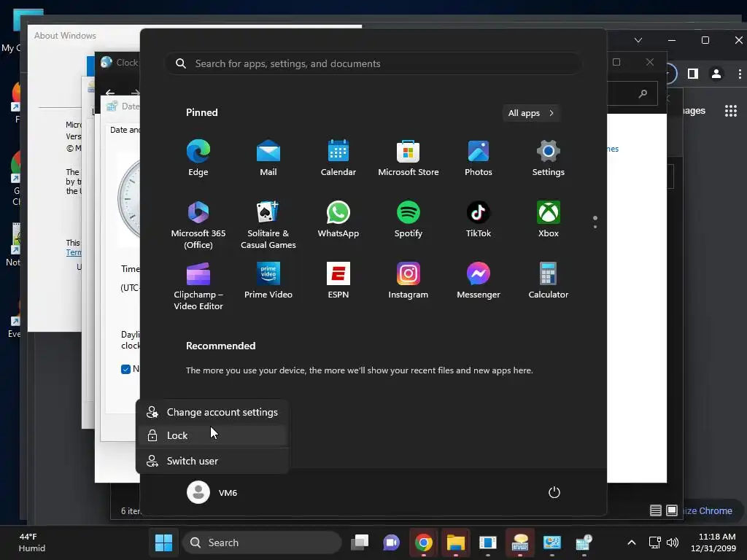The image size is (747, 560).
Task: Open Instagram from pinned apps
Action: click(x=409, y=281)
